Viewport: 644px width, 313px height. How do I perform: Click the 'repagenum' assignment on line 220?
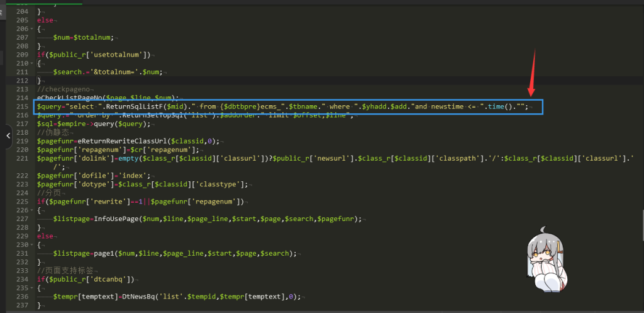point(118,150)
